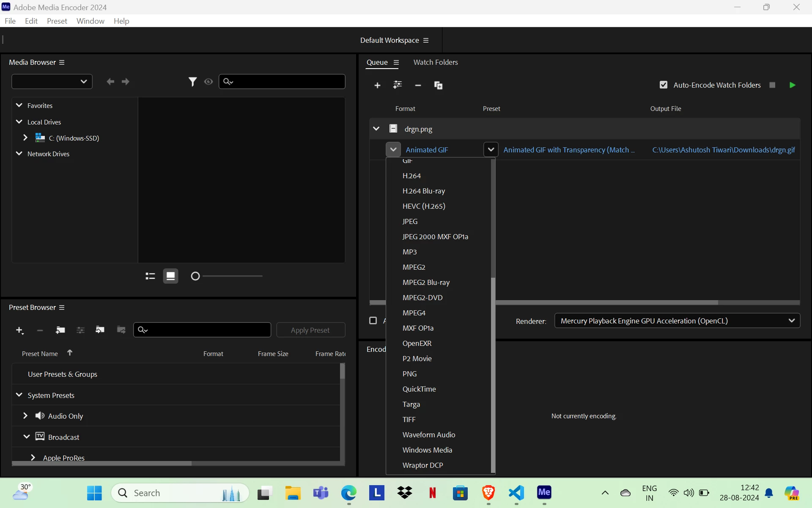Image resolution: width=812 pixels, height=508 pixels.
Task: Click the Import Presets icon in Preset Browser
Action: coord(100,330)
